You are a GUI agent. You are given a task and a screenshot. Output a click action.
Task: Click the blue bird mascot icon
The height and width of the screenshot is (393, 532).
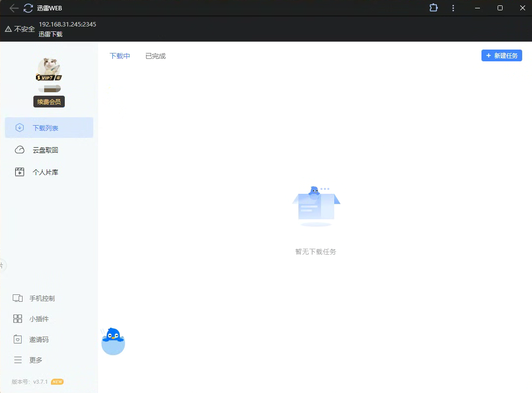click(113, 341)
